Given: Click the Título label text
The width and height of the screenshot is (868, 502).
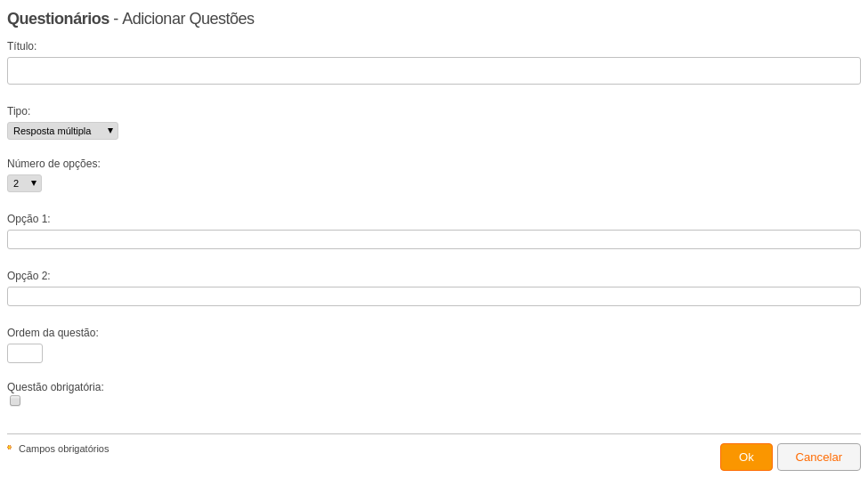Looking at the screenshot, I should pos(22,46).
